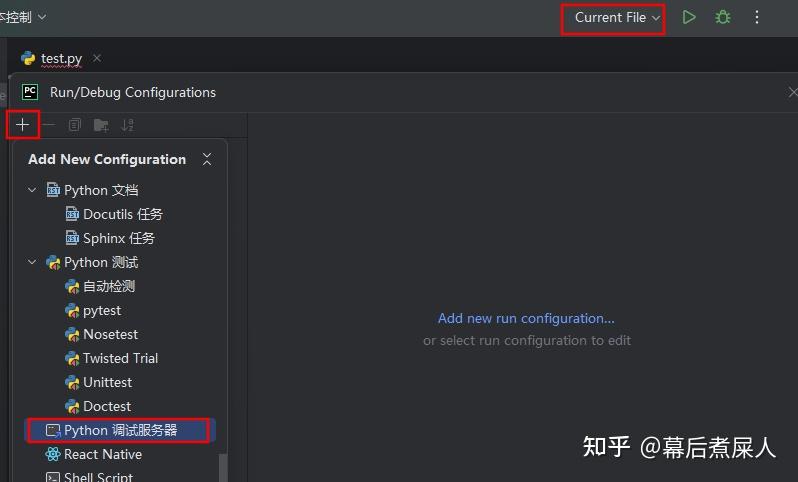Click the minus remove configuration icon
The width and height of the screenshot is (798, 482).
coord(48,125)
